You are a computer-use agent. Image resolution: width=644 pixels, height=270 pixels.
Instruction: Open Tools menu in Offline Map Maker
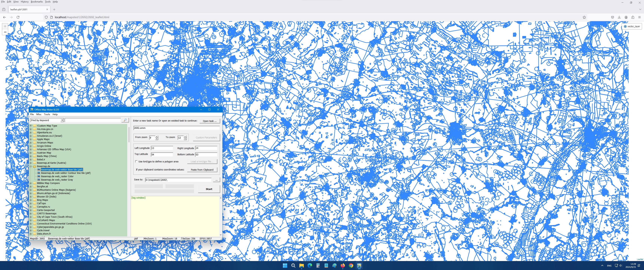coord(47,114)
